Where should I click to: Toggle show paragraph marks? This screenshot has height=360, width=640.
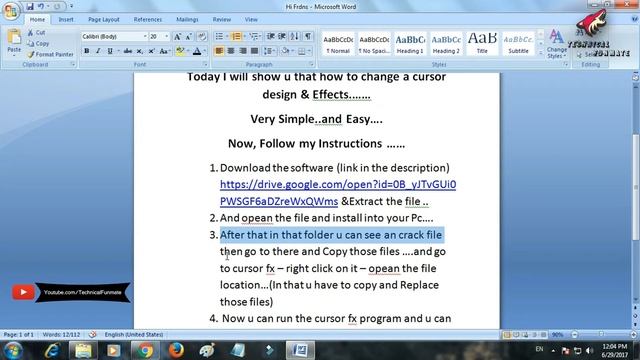(308, 37)
